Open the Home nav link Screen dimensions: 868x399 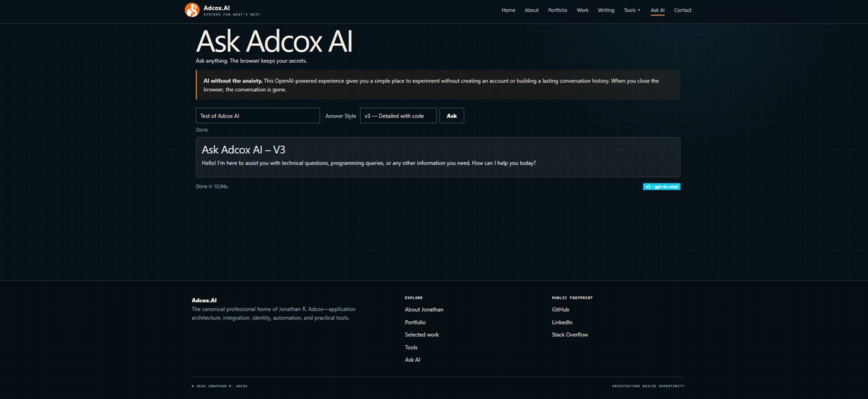[508, 10]
